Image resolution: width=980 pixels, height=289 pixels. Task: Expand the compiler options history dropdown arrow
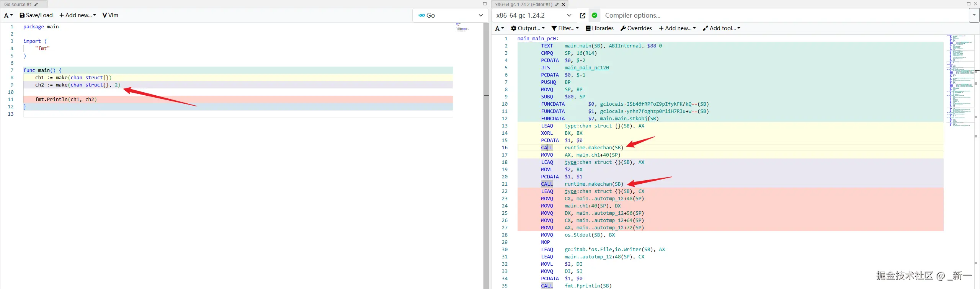tap(974, 15)
